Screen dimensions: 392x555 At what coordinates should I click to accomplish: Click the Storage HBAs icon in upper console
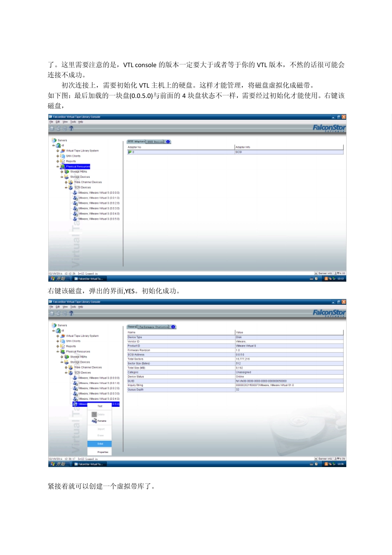67,172
